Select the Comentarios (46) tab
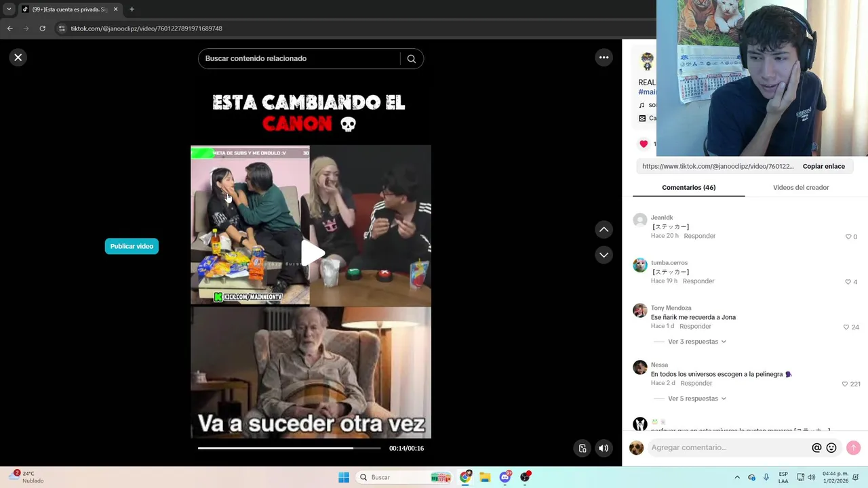Viewport: 868px width, 488px height. 688,188
